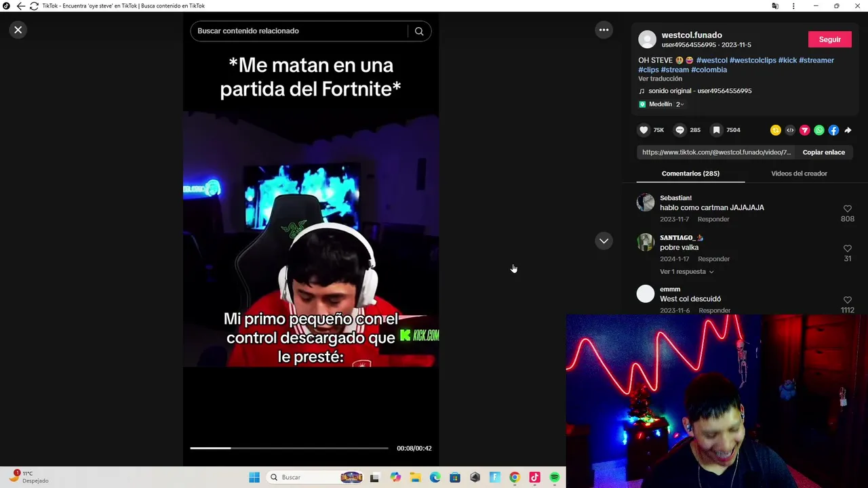The image size is (868, 488).
Task: Click the search magnifier icon in video search bar
Action: click(419, 31)
